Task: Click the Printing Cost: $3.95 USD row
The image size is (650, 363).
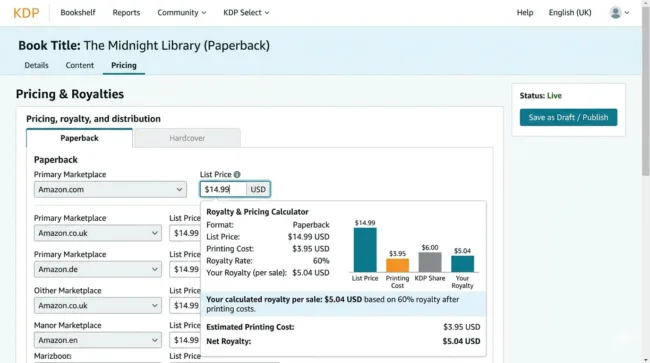Action: coord(268,249)
